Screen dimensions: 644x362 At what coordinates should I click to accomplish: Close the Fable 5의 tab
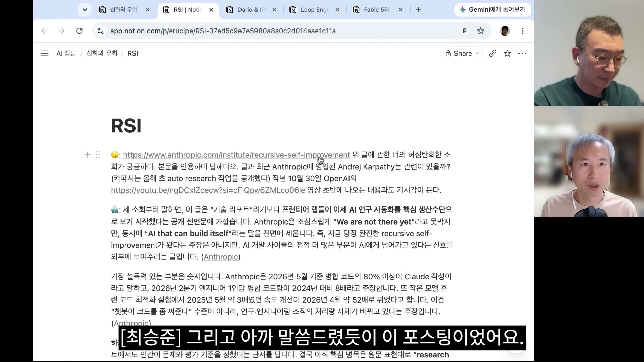coord(400,10)
